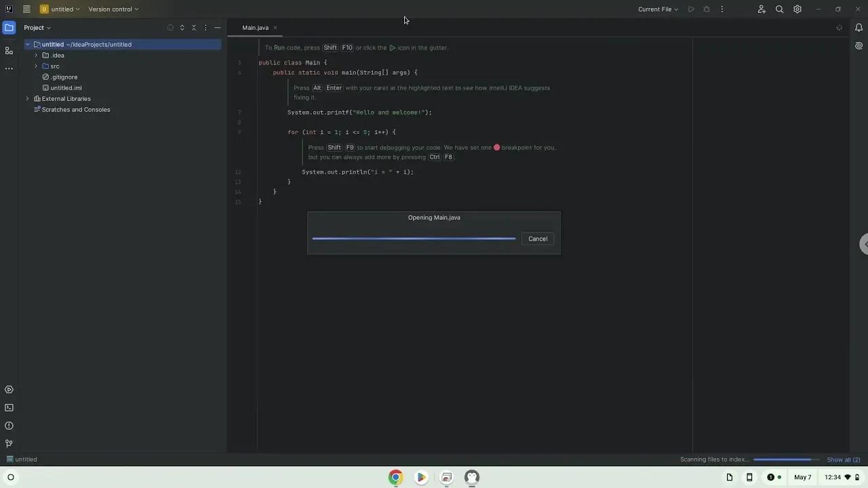This screenshot has height=488, width=868.
Task: Click the indexing progress bar
Action: coord(787,459)
